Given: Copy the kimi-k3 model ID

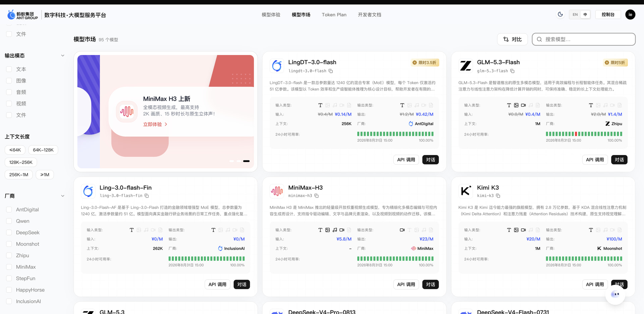Looking at the screenshot, I should coord(498,196).
